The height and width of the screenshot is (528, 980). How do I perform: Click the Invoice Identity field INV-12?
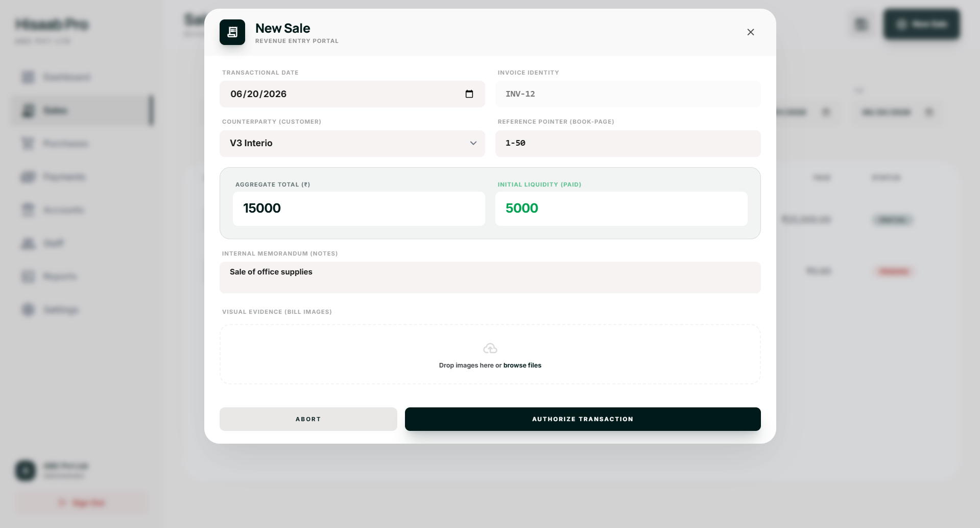tap(628, 94)
